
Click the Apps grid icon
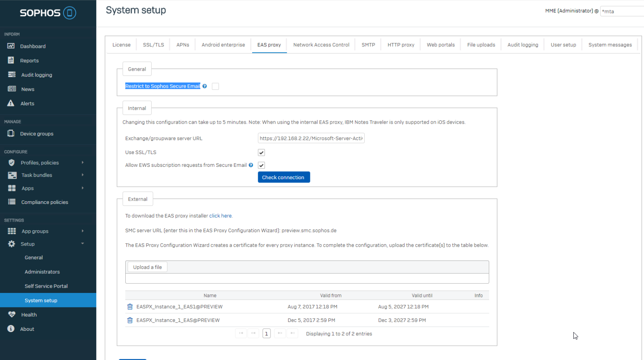click(x=12, y=188)
